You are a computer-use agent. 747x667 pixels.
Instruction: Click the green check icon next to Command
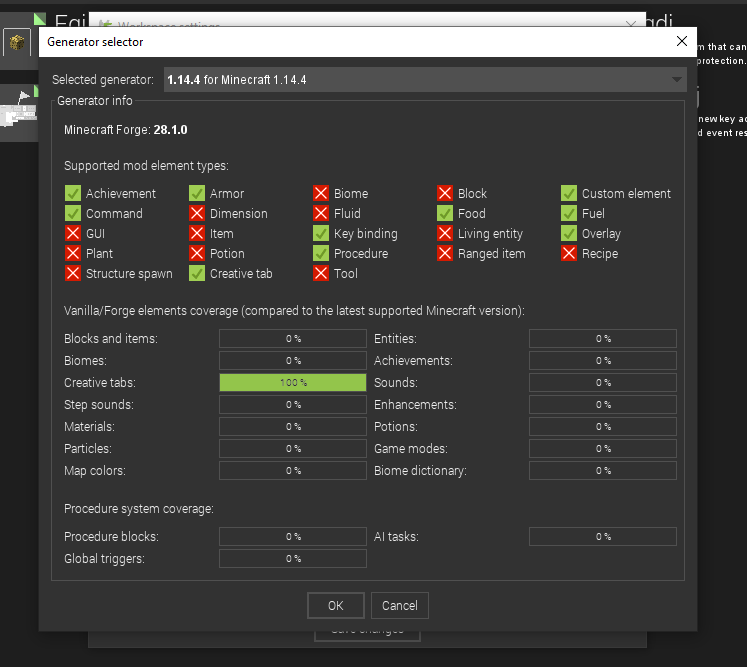pos(73,213)
